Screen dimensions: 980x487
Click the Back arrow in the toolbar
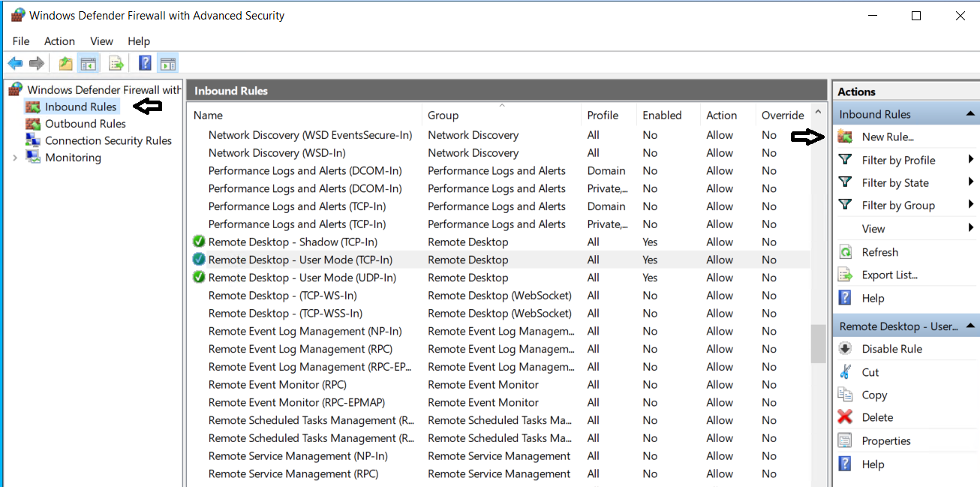pyautogui.click(x=15, y=64)
